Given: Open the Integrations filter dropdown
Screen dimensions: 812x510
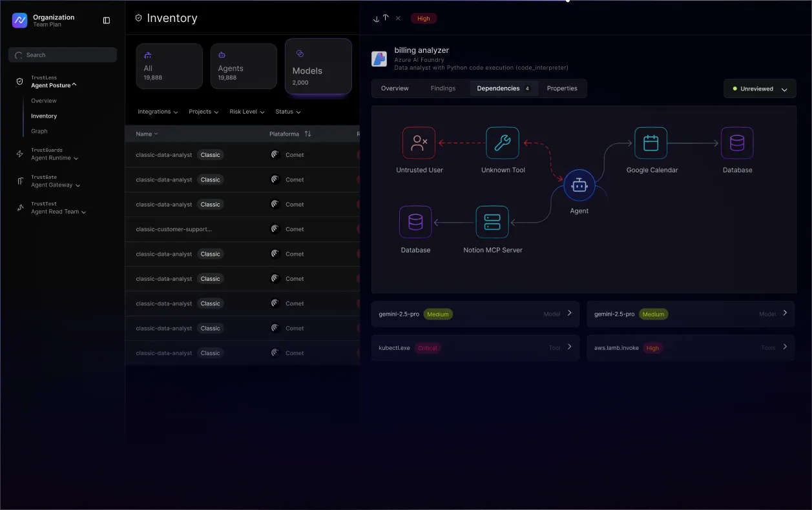Looking at the screenshot, I should tap(158, 112).
